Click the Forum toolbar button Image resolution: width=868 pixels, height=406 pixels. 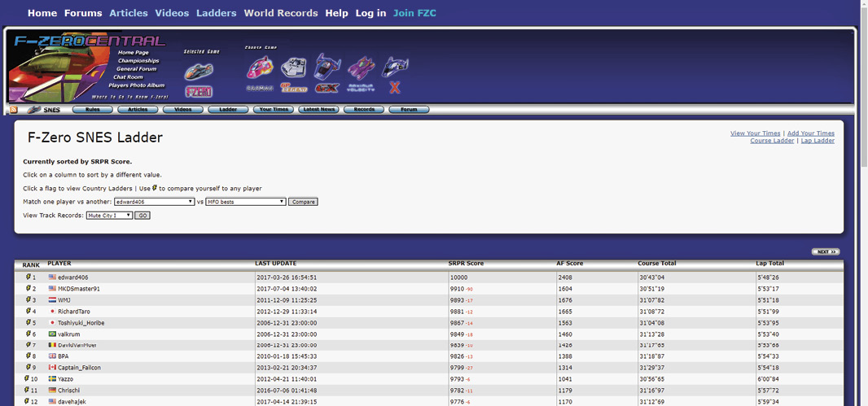coord(409,110)
